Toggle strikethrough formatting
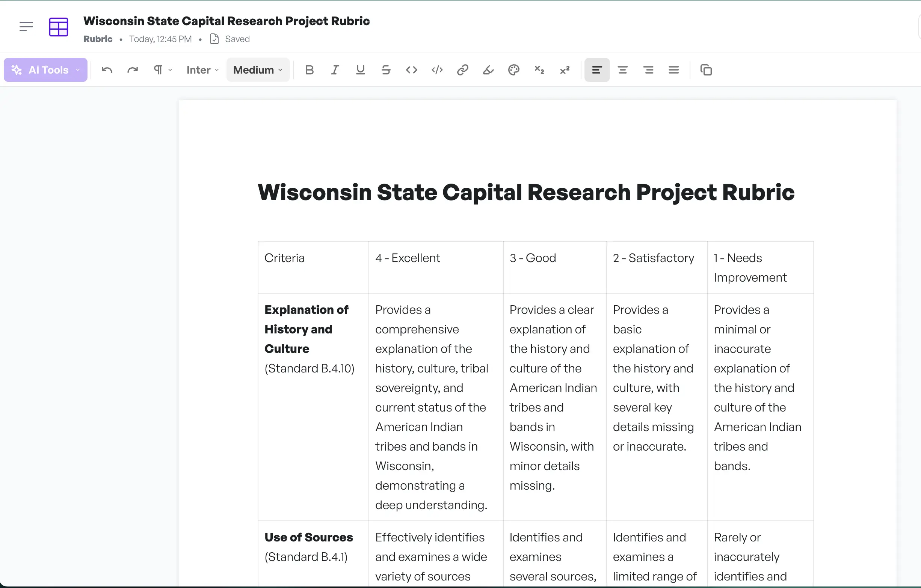The width and height of the screenshot is (921, 588). tap(386, 70)
